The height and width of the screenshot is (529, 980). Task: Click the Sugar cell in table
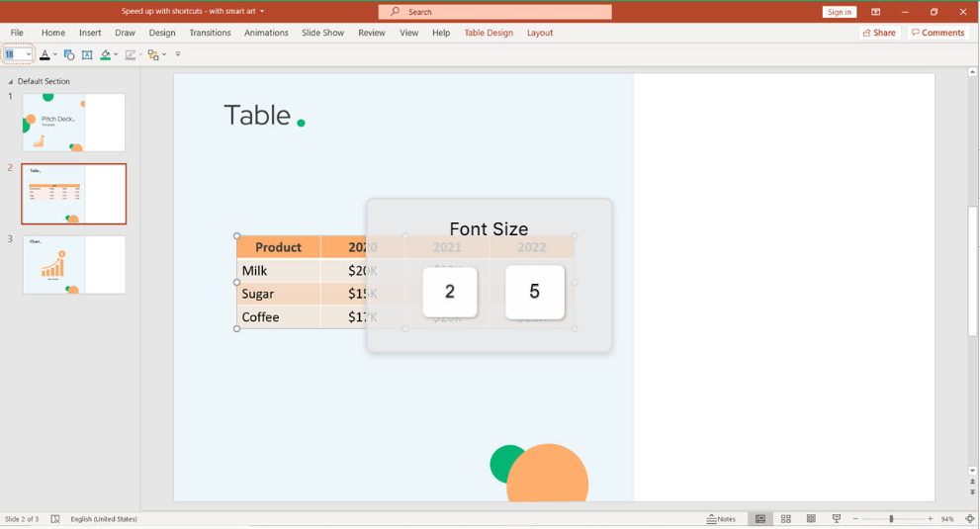pos(279,294)
